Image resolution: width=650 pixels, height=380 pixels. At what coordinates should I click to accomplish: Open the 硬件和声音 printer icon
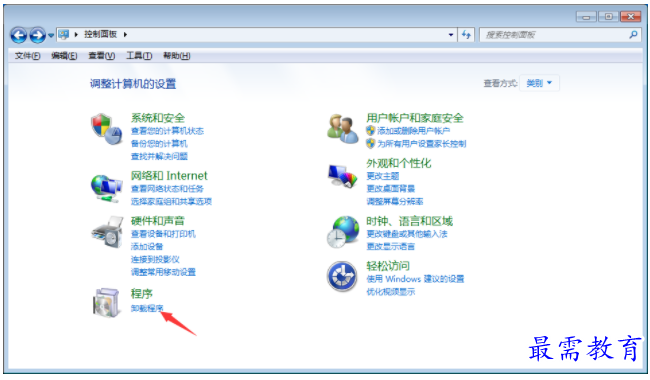pos(107,232)
